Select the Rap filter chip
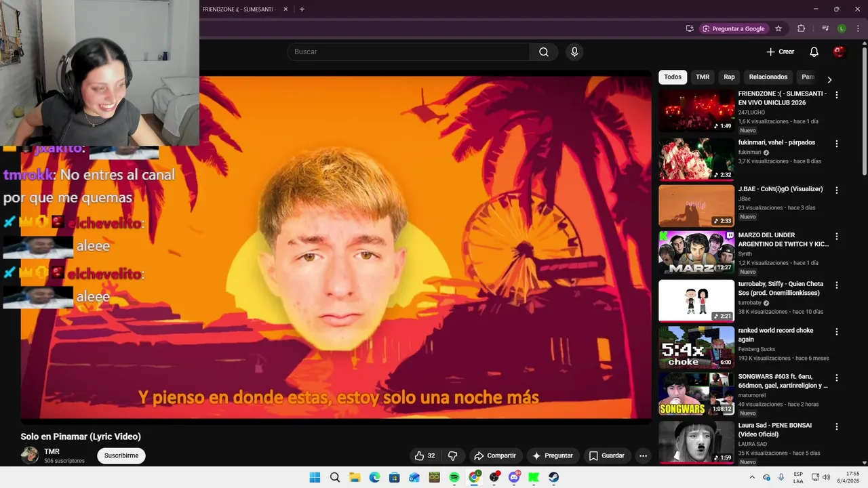Screen dimensions: 868x488 729,77
